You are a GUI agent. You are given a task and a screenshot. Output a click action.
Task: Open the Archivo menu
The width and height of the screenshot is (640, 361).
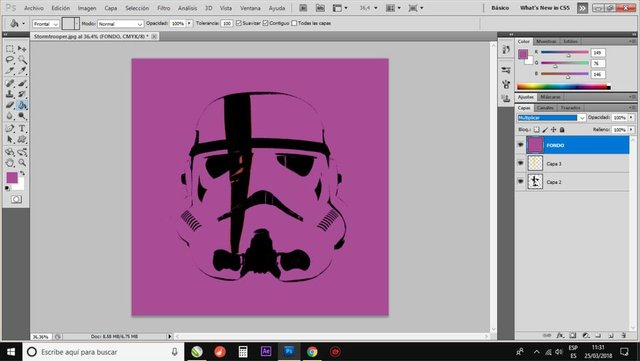point(34,8)
